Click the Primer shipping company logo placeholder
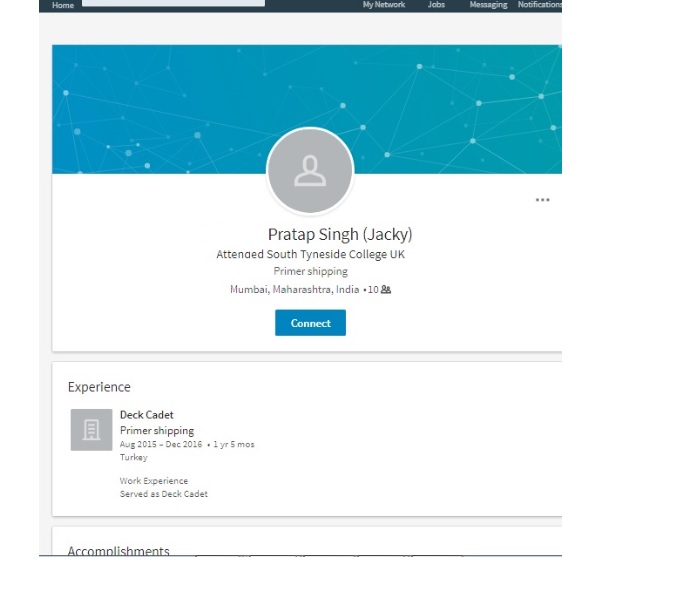Image resolution: width=700 pixels, height=598 pixels. [92, 430]
